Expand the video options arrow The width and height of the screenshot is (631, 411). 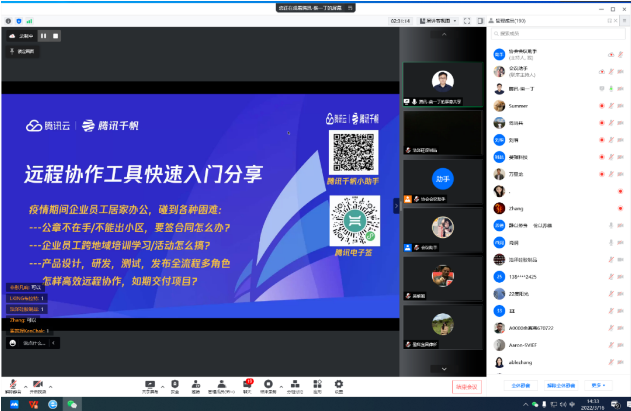click(x=50, y=387)
